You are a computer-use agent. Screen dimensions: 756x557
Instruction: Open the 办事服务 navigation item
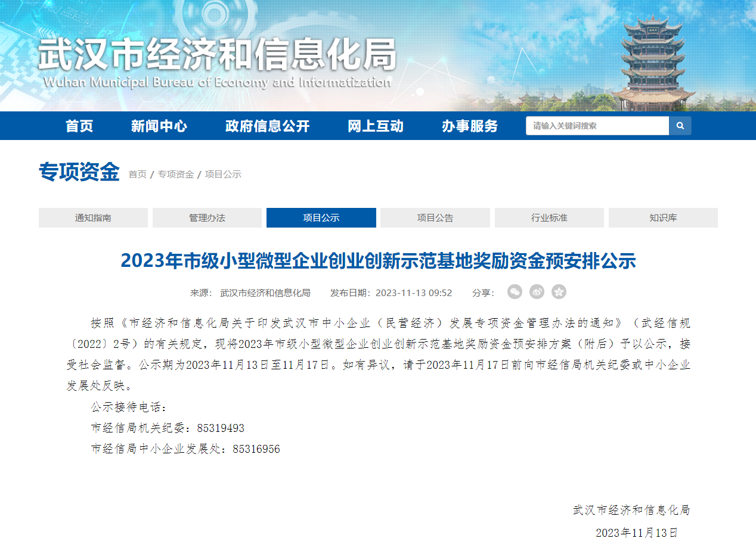point(469,126)
